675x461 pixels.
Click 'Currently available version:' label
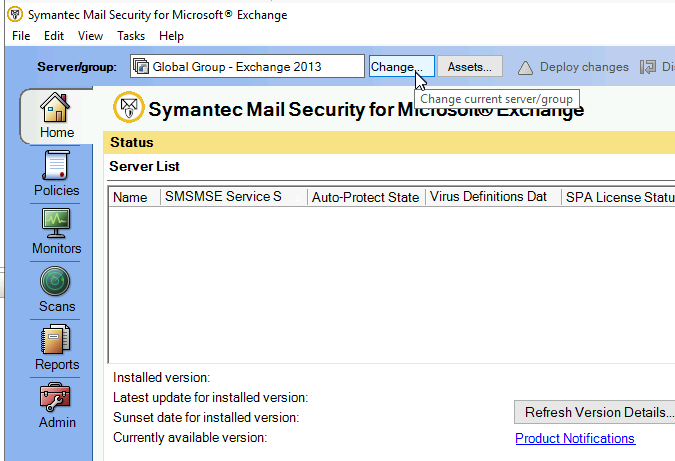click(x=190, y=438)
